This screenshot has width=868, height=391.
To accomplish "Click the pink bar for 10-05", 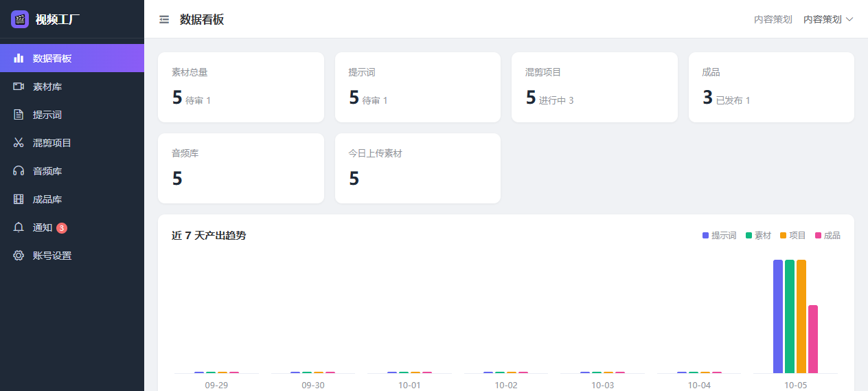I will [x=813, y=339].
